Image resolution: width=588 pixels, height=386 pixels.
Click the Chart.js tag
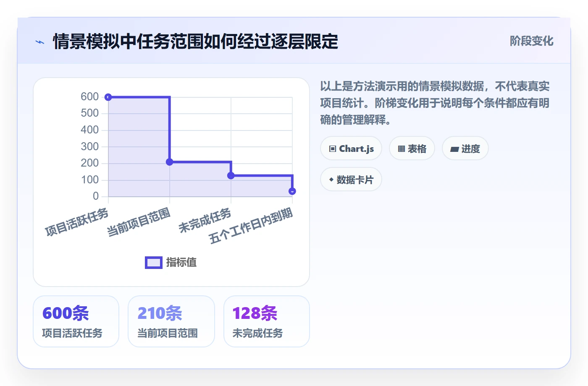351,149
